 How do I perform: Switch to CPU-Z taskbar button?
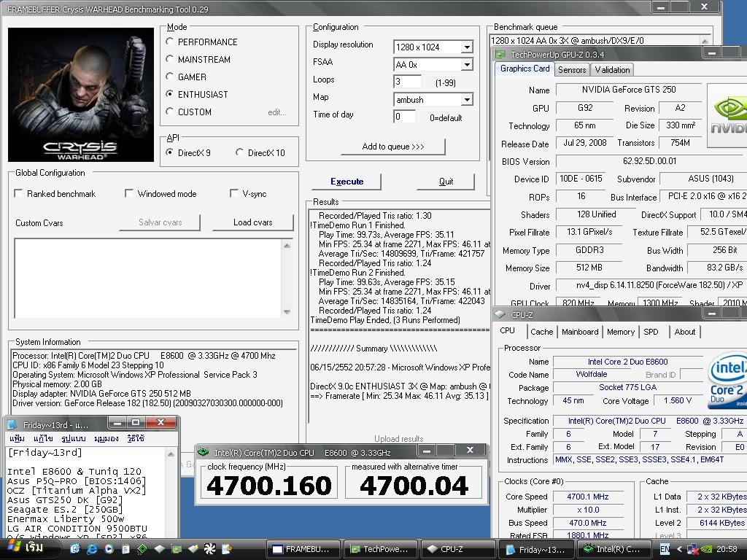[458, 549]
